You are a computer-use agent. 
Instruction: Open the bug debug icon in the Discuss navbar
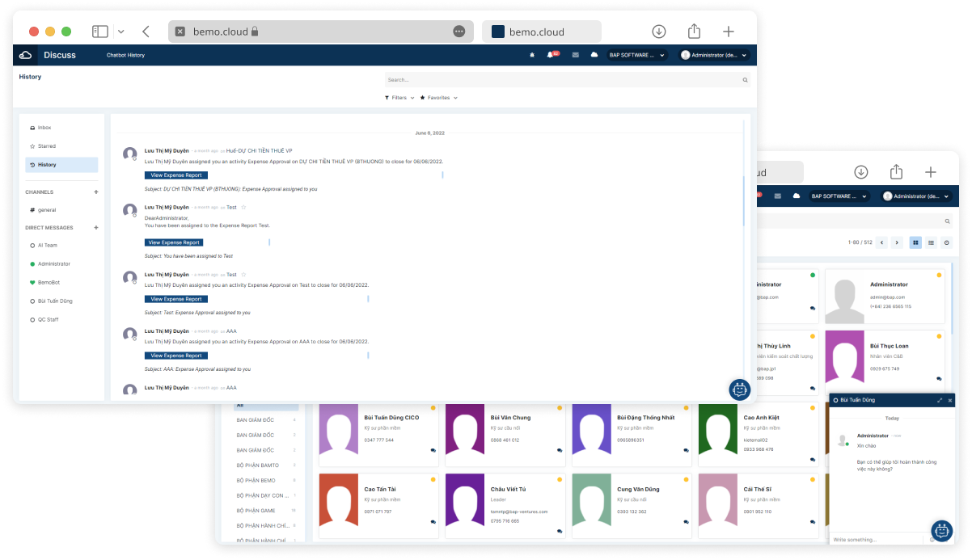(531, 55)
